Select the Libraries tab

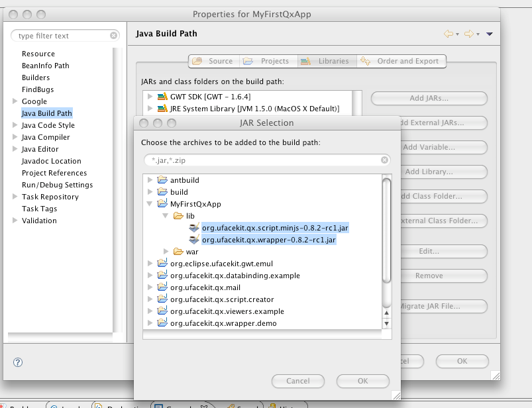pyautogui.click(x=327, y=61)
